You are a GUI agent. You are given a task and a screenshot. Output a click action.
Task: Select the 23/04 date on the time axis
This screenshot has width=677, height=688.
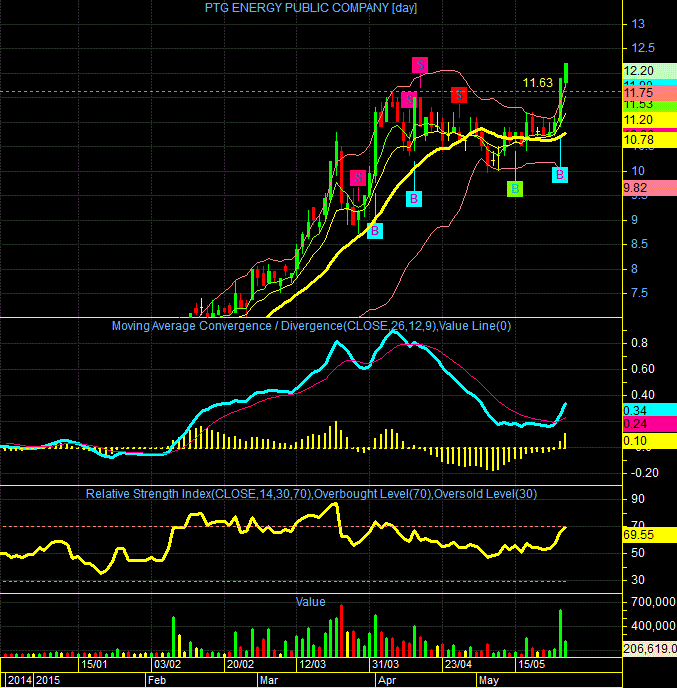pyautogui.click(x=458, y=664)
